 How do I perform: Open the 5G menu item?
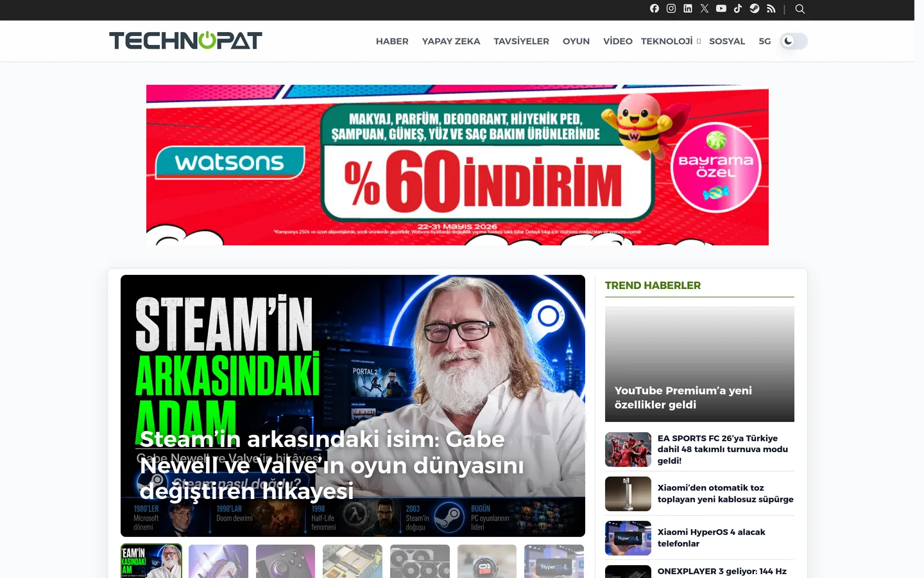coord(765,41)
